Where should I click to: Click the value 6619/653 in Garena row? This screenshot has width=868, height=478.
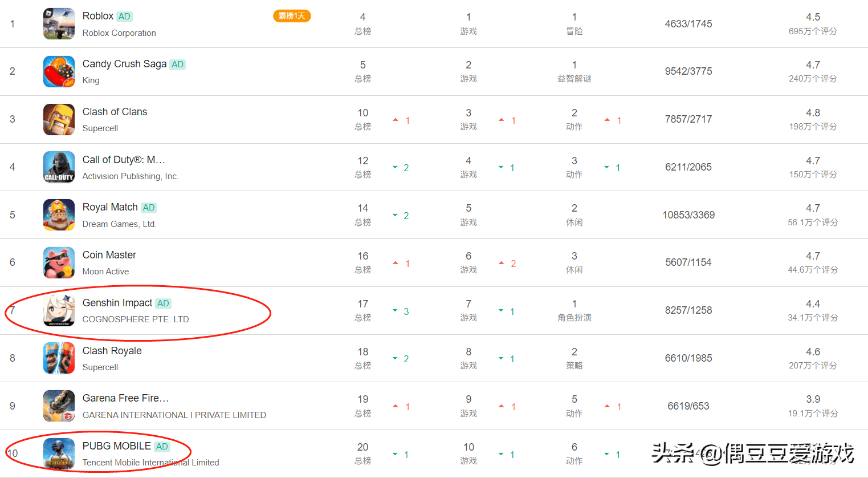coord(688,406)
